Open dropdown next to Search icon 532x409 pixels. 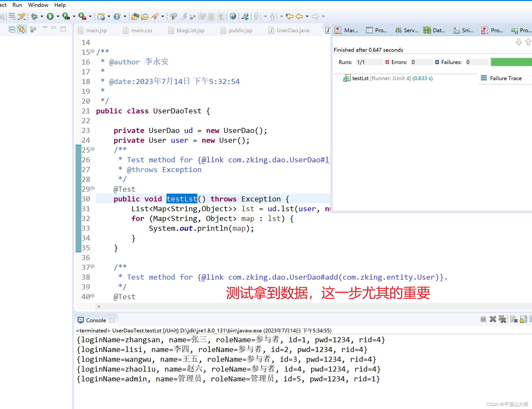(163, 17)
